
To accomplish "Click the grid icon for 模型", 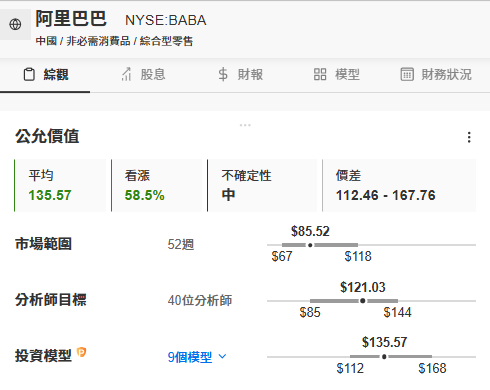I will [320, 74].
